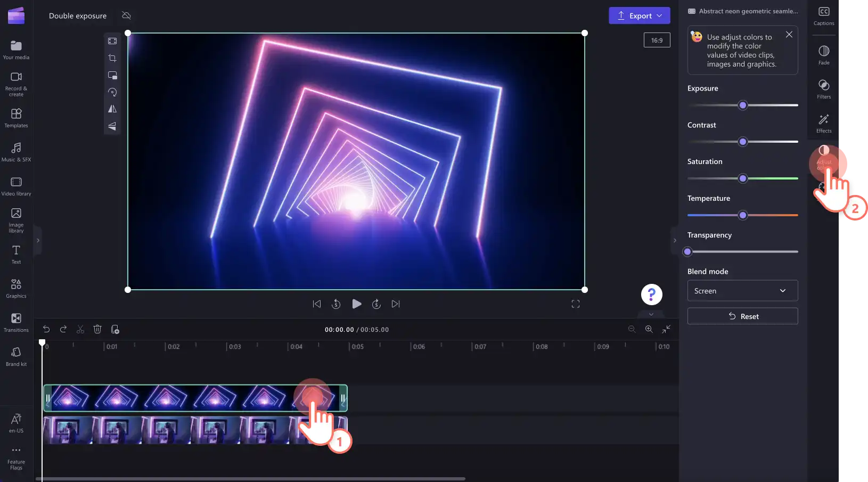Click the Saturation slider handle
The width and height of the screenshot is (868, 482).
(x=743, y=178)
